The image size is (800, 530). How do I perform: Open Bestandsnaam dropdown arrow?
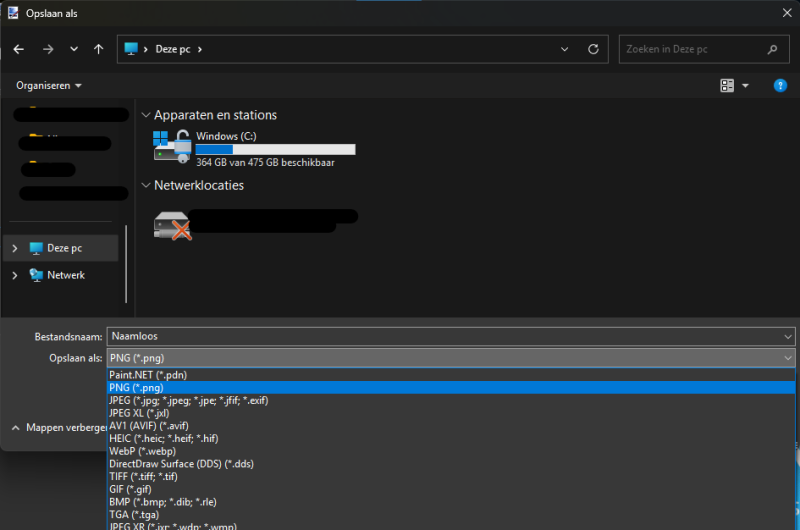[x=788, y=337]
